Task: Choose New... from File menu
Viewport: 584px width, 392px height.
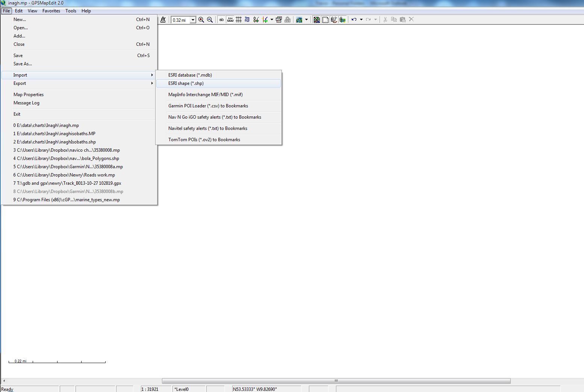Action: pos(79,20)
